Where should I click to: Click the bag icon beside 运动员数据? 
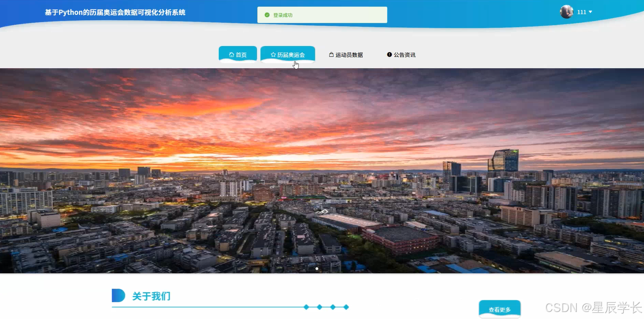[331, 55]
